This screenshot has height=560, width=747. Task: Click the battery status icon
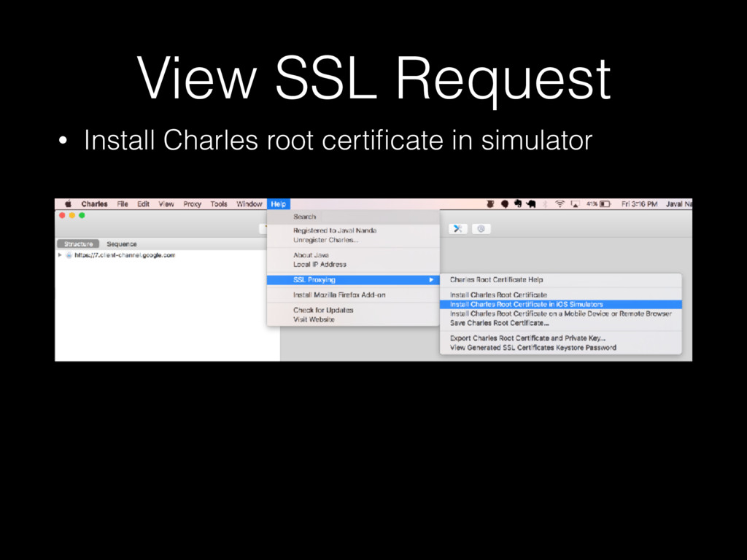tap(605, 204)
